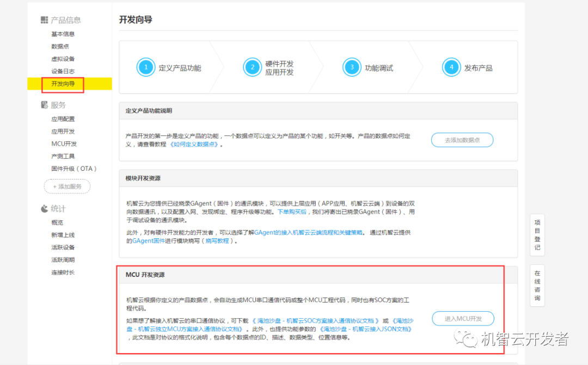The image size is (588, 365).
Task: Open GAgent的接入机智云云端流程和关键策略 link
Action: pyautogui.click(x=308, y=232)
